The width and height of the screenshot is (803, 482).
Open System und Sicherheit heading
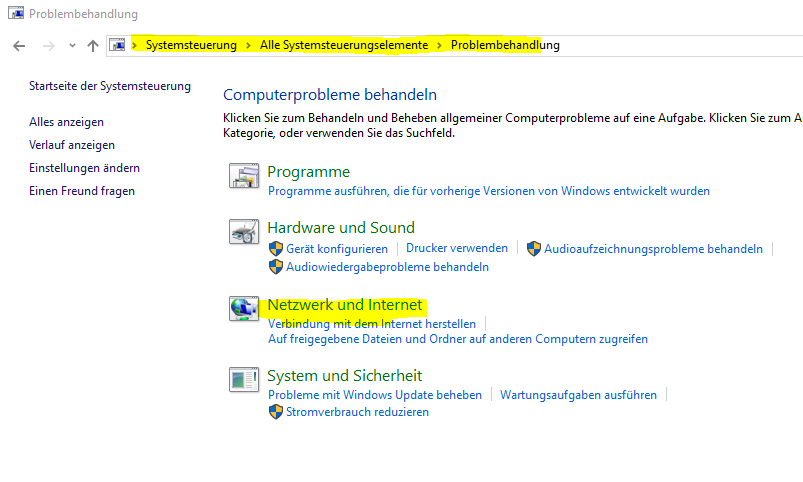tap(345, 375)
